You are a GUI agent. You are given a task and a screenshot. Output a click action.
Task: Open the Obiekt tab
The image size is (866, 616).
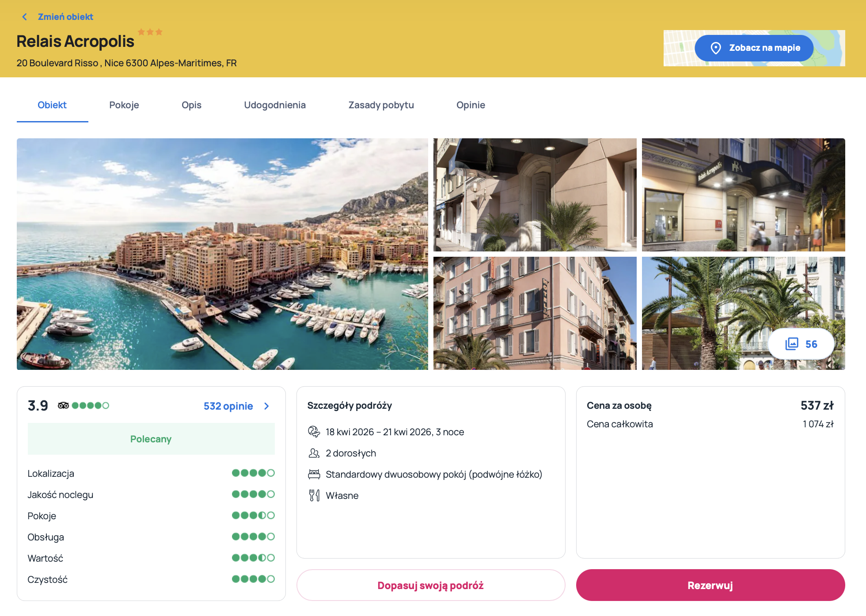click(52, 105)
